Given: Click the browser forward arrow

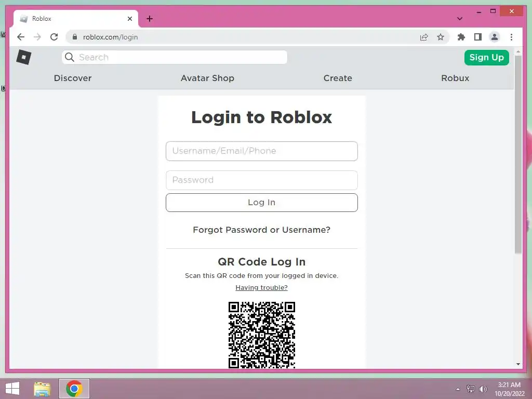Looking at the screenshot, I should [37, 37].
